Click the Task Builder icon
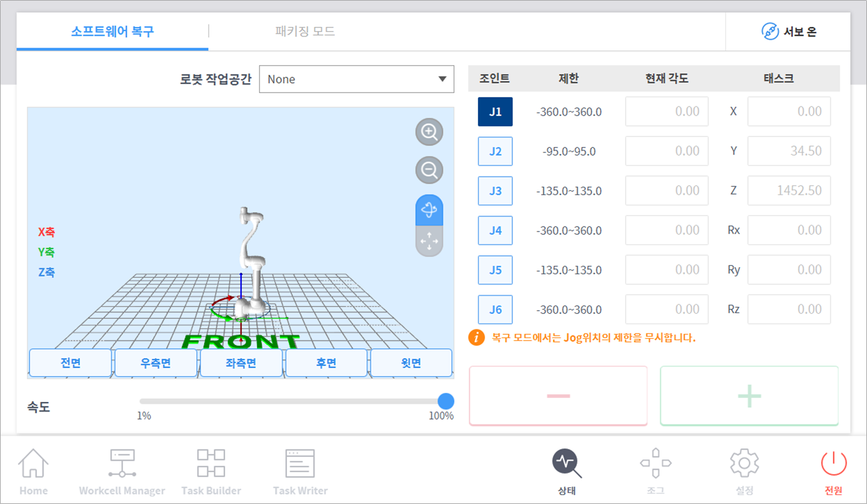867x504 pixels. (211, 469)
